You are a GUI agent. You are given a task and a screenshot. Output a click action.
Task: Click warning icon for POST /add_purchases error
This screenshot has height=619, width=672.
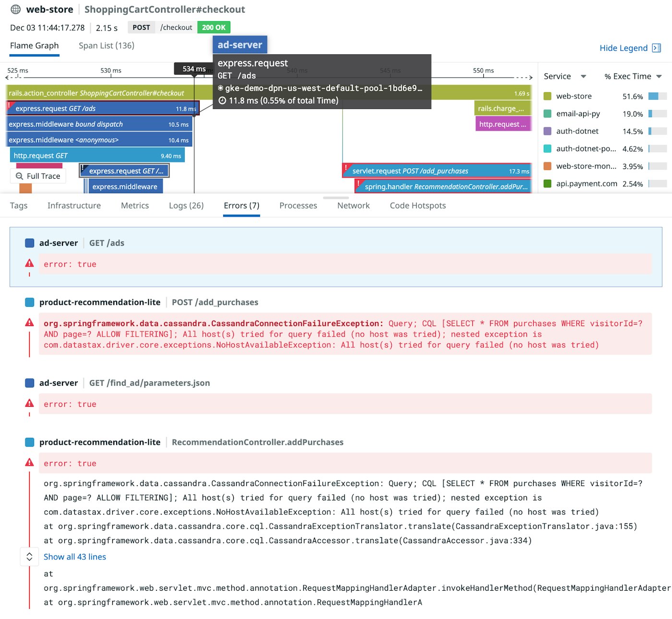(29, 323)
